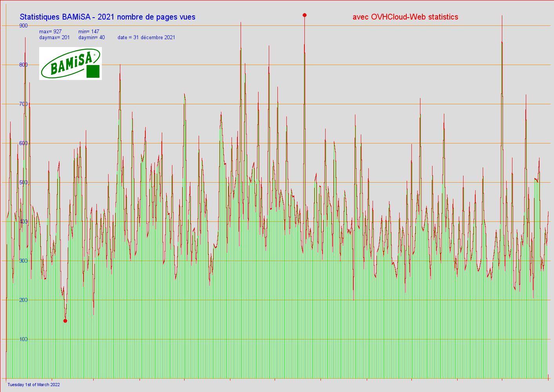The height and width of the screenshot is (392, 554).
Task: Click the 'daymax= 201' label
Action: click(x=54, y=38)
